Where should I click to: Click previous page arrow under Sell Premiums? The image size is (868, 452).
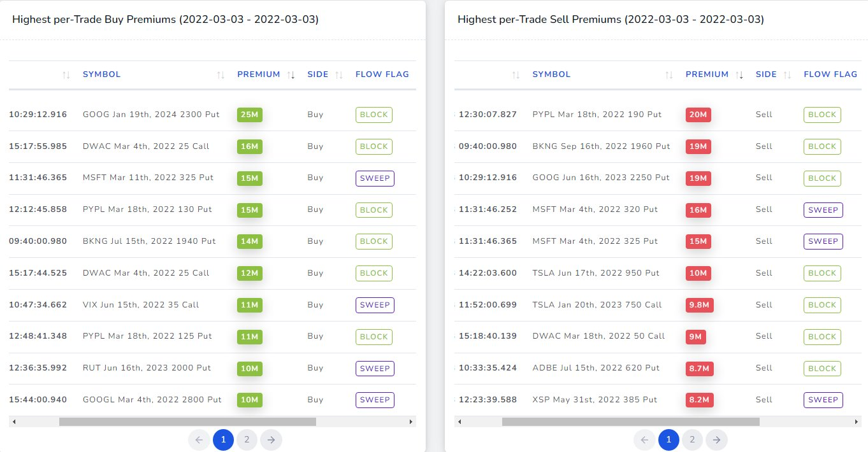tap(644, 439)
